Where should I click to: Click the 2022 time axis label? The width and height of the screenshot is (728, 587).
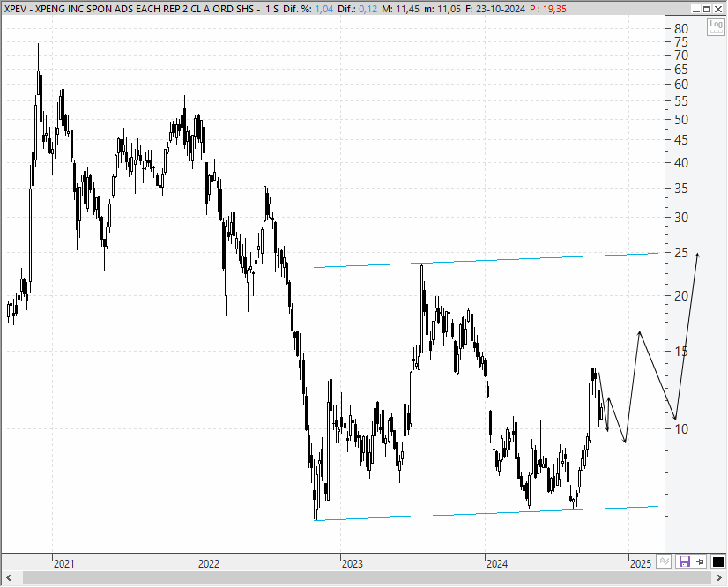(209, 564)
